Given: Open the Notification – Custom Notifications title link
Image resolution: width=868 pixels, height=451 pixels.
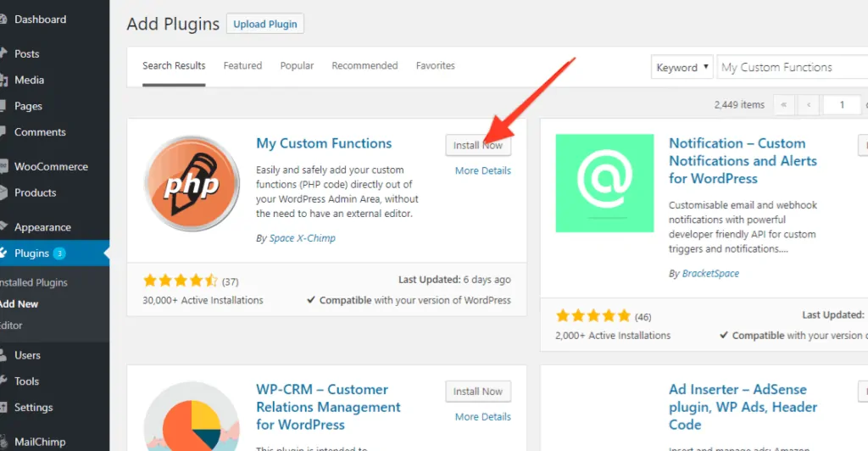Looking at the screenshot, I should pyautogui.click(x=743, y=160).
